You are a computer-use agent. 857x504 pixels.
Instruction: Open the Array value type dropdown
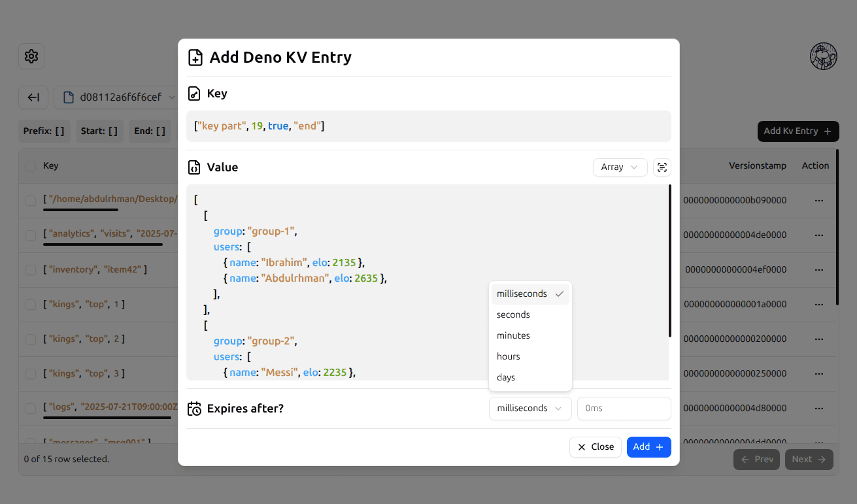(x=620, y=167)
